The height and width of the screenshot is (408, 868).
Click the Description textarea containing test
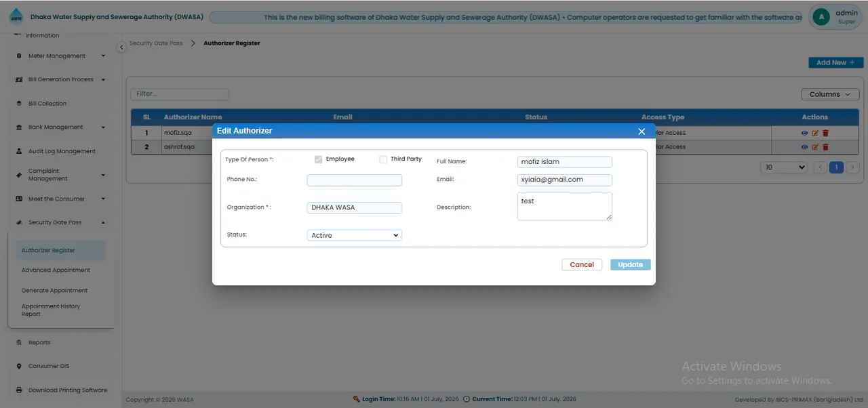click(x=565, y=206)
